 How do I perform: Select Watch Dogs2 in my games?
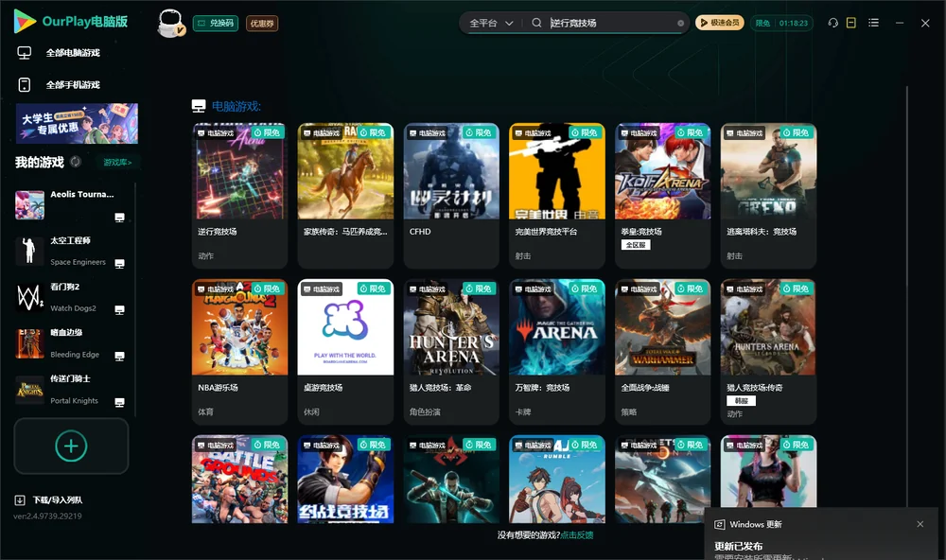coord(71,297)
